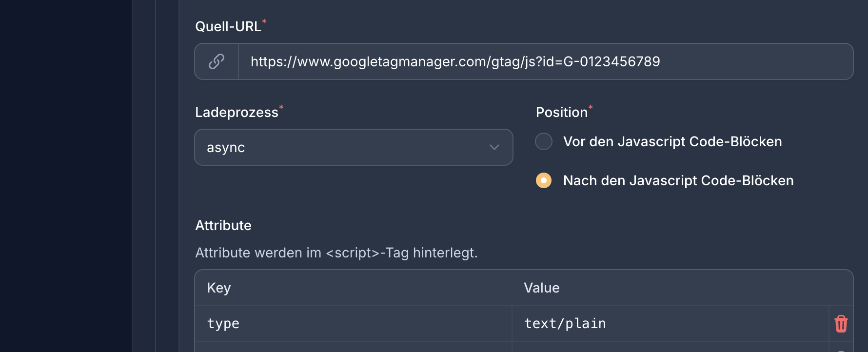This screenshot has width=868, height=352.
Task: Click the Attribute heading
Action: [x=223, y=225]
